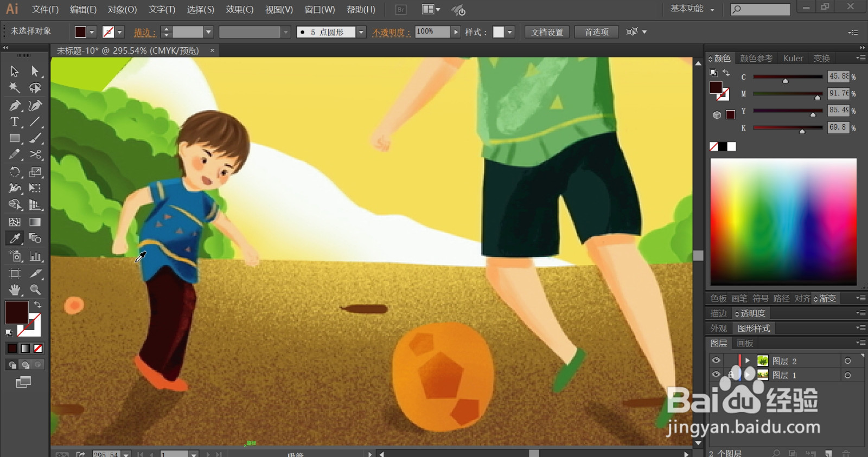Image resolution: width=868 pixels, height=457 pixels.
Task: Open the arrange documents dropdown
Action: coord(431,9)
